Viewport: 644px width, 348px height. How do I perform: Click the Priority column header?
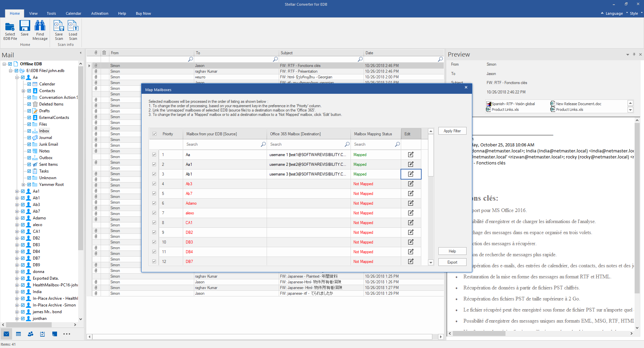pos(171,134)
